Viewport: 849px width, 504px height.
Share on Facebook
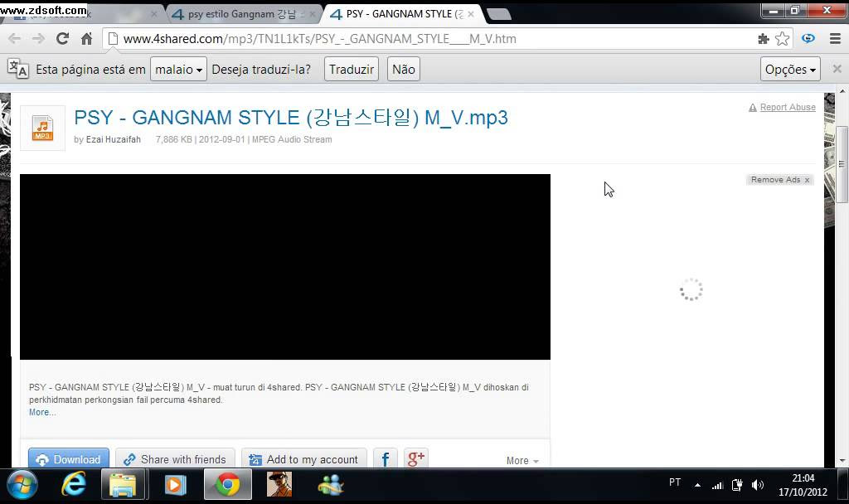(386, 459)
